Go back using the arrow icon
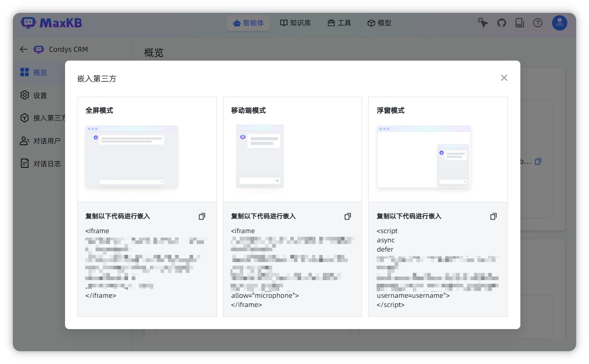This screenshot has width=589, height=364. click(x=24, y=49)
